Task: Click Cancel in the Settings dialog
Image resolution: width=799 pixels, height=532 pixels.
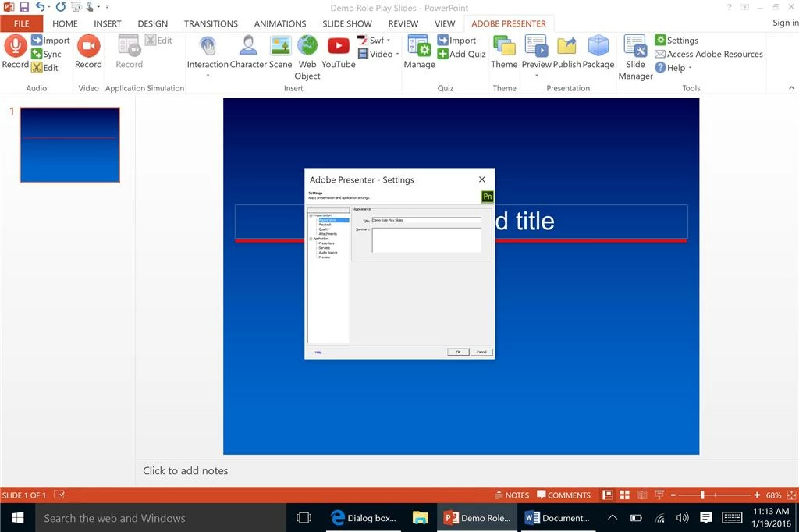Action: [481, 352]
